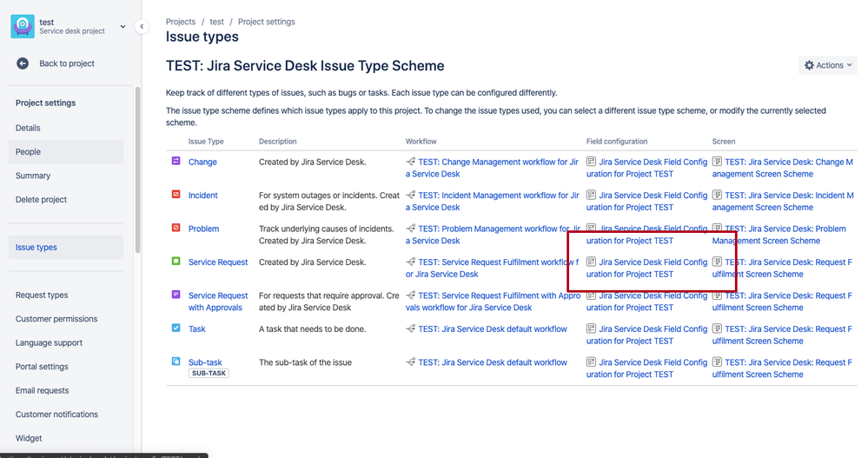The width and height of the screenshot is (868, 458).
Task: Select Delete project option
Action: point(41,199)
